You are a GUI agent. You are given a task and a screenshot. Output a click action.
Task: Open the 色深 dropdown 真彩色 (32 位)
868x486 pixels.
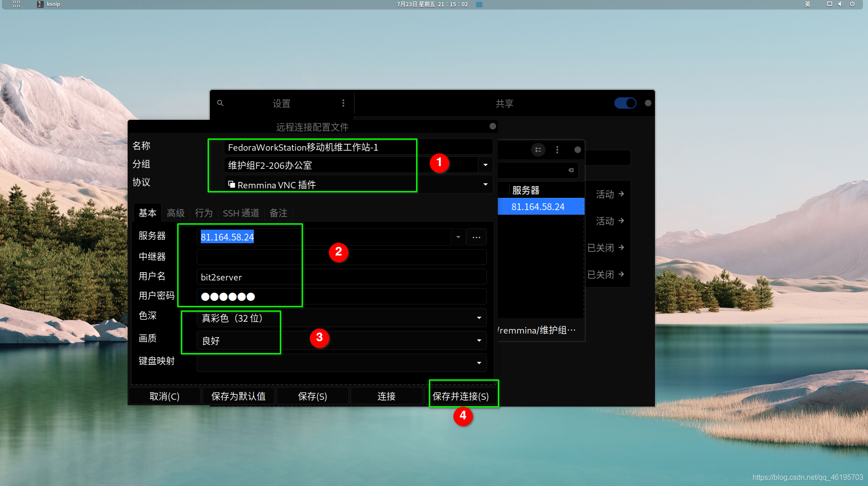[x=342, y=318]
